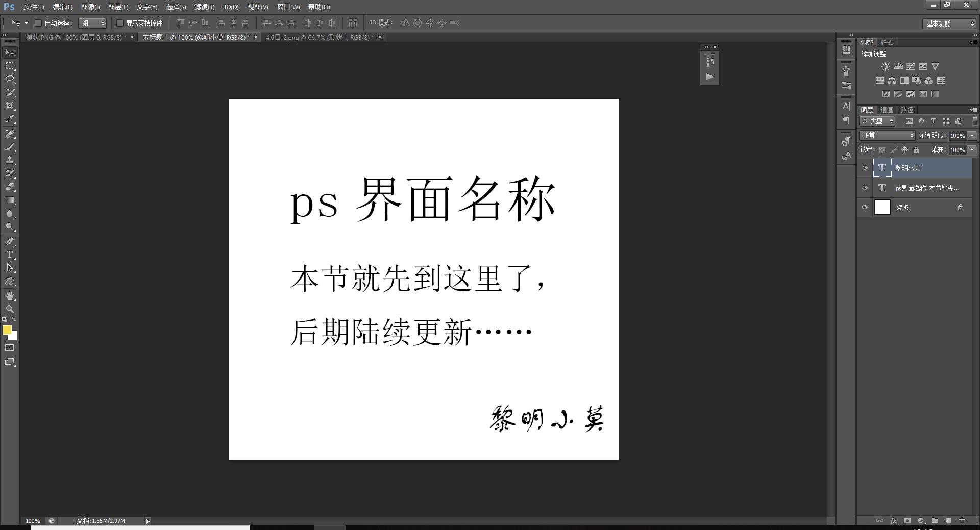Click the fx layer style button
Image resolution: width=980 pixels, height=530 pixels.
tap(893, 521)
